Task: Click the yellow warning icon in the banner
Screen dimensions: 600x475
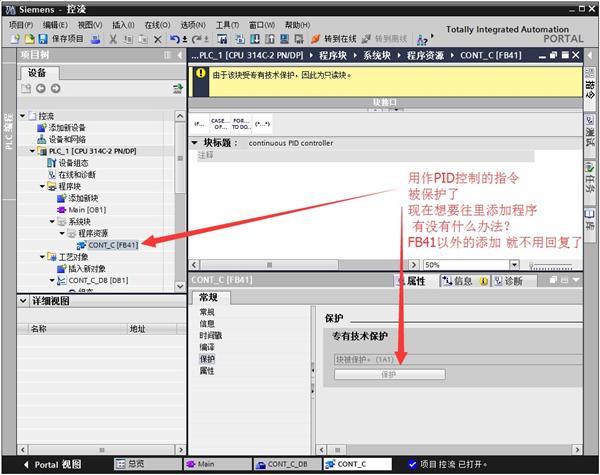Action: [201, 73]
